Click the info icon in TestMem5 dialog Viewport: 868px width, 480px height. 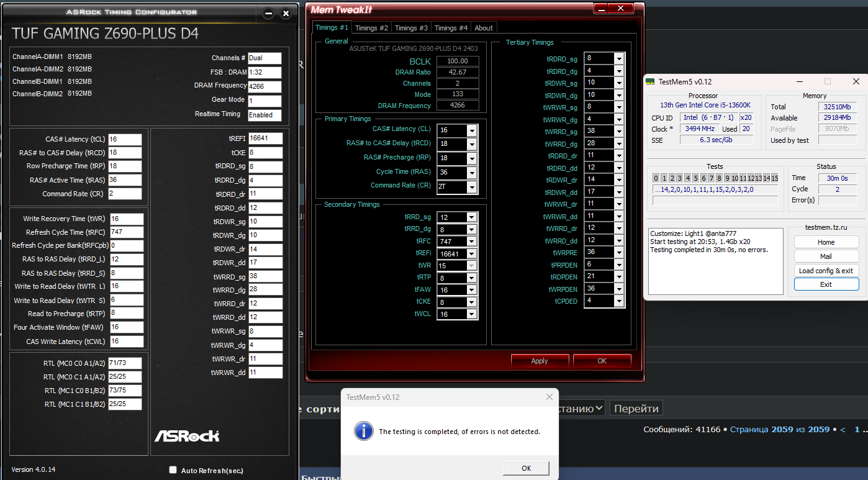point(363,430)
